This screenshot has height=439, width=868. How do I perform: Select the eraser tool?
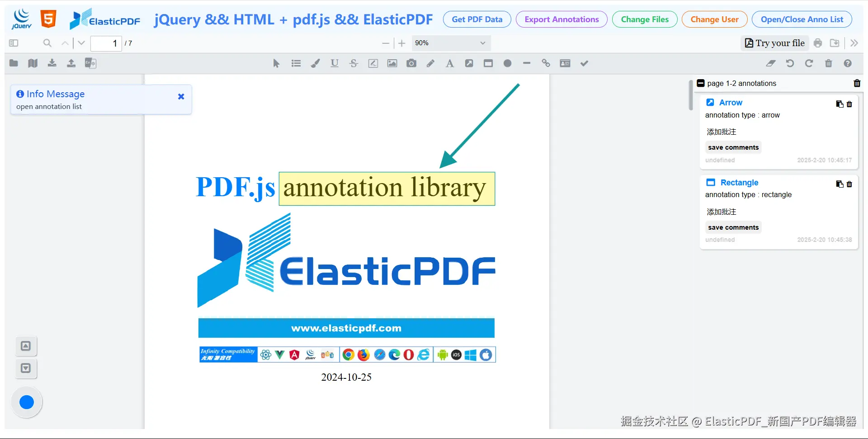pyautogui.click(x=771, y=63)
